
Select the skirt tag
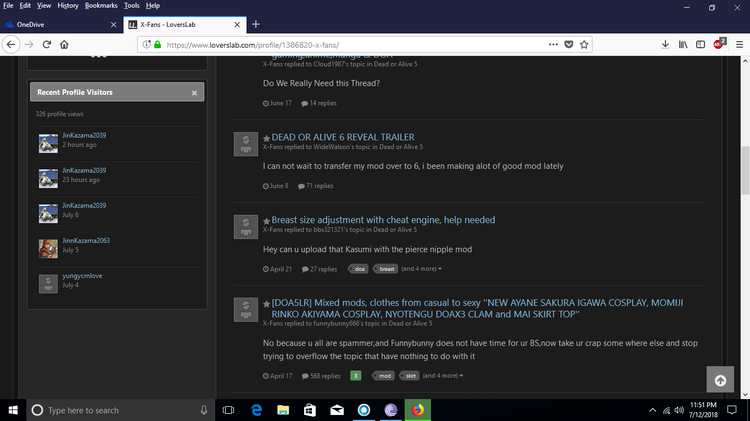(410, 376)
